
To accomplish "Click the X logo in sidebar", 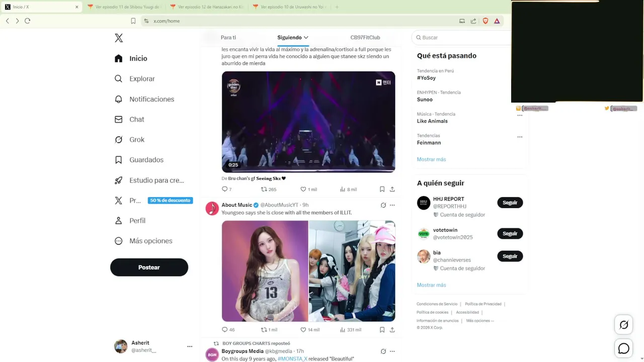I will [x=119, y=38].
